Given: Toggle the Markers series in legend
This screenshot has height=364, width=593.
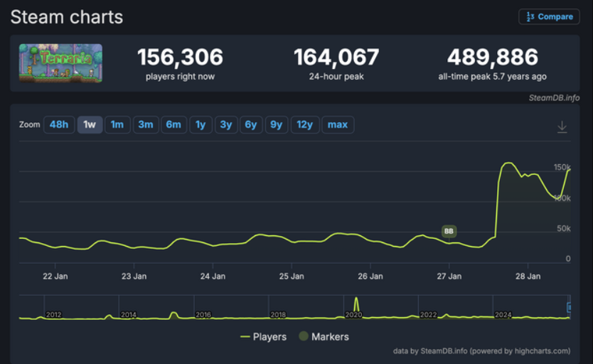Looking at the screenshot, I should pyautogui.click(x=324, y=336).
